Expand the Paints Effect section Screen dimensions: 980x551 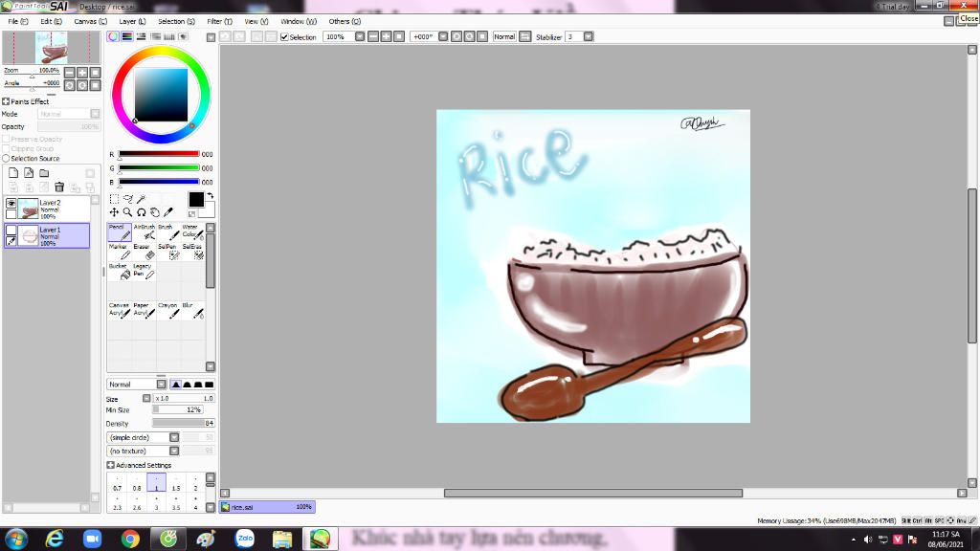6,101
